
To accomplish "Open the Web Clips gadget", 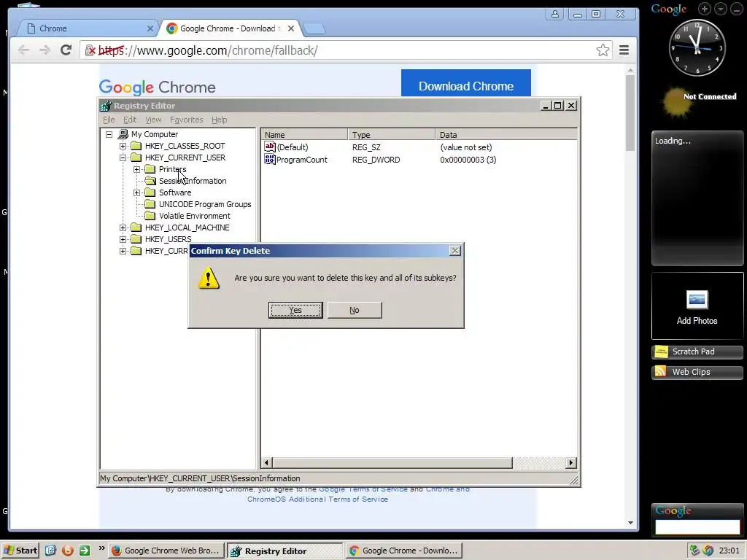I will pos(697,373).
